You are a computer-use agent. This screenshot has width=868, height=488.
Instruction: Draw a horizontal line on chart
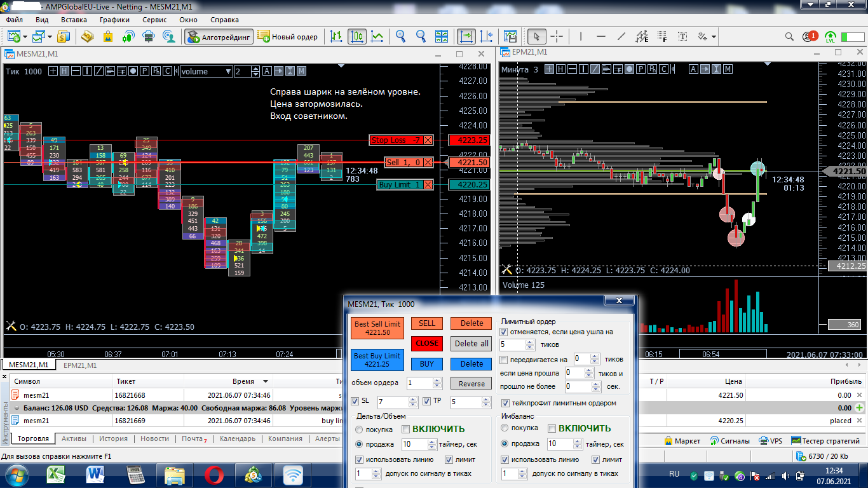coord(601,37)
